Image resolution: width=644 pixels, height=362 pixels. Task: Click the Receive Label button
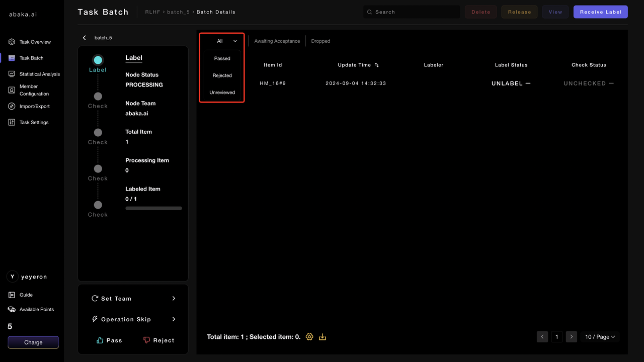[600, 12]
